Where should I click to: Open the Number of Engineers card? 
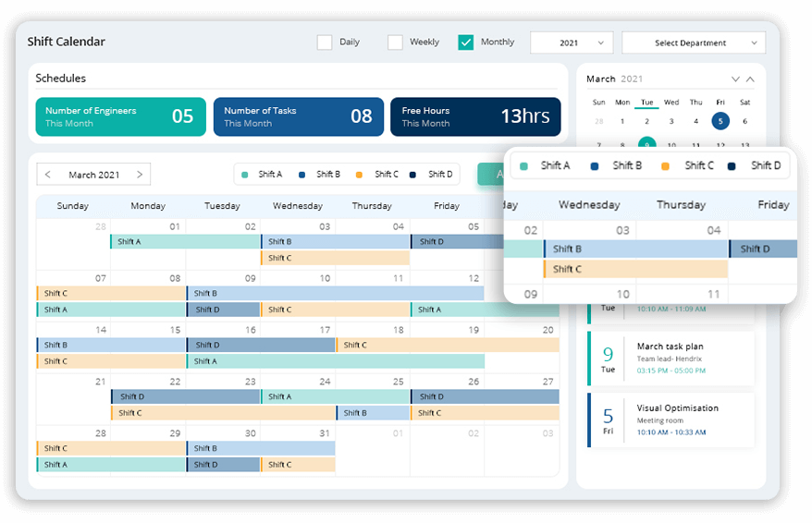click(x=120, y=116)
